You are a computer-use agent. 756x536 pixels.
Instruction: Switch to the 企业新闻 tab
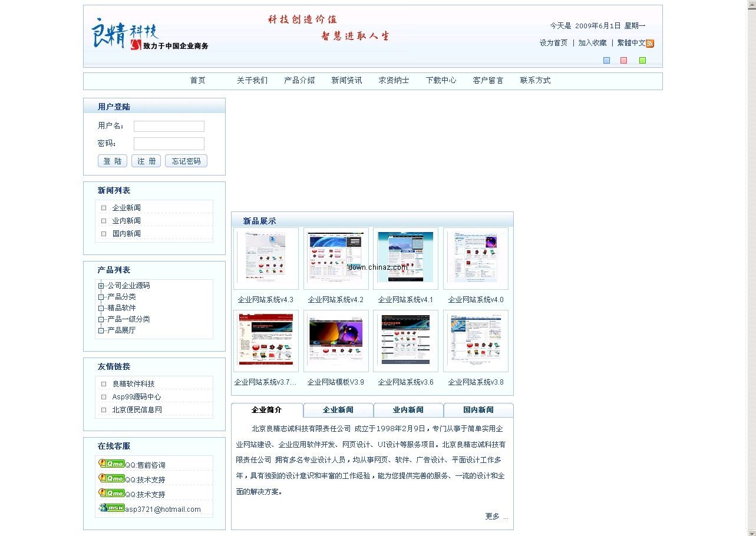(x=338, y=410)
